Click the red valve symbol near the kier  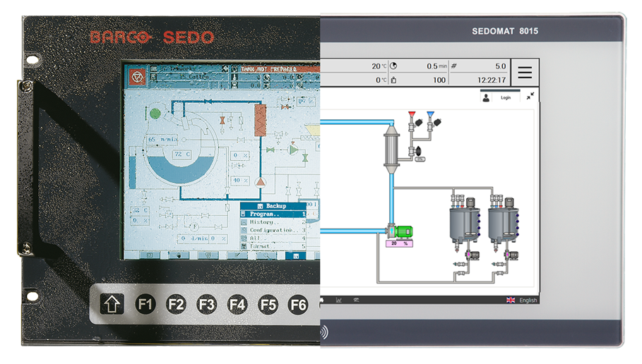(x=222, y=120)
